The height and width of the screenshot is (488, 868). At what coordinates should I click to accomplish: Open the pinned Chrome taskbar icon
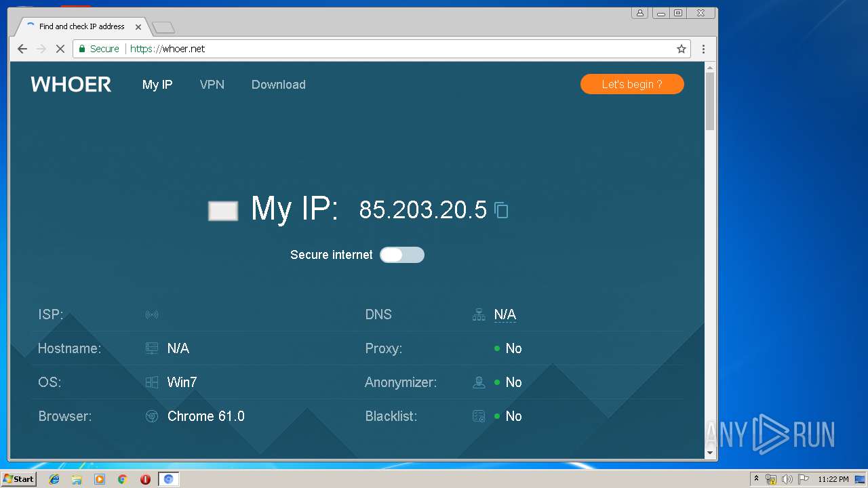tap(123, 479)
